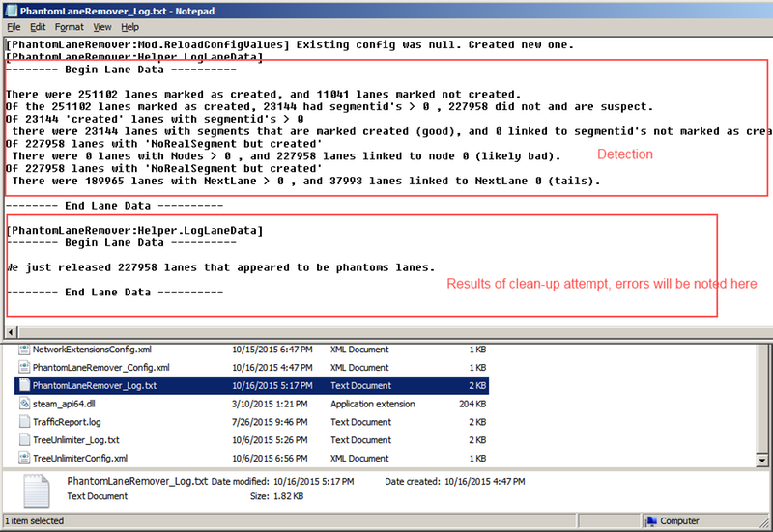Click the Notepad icon in the title bar
Screen dimensions: 773x532
tap(10, 9)
